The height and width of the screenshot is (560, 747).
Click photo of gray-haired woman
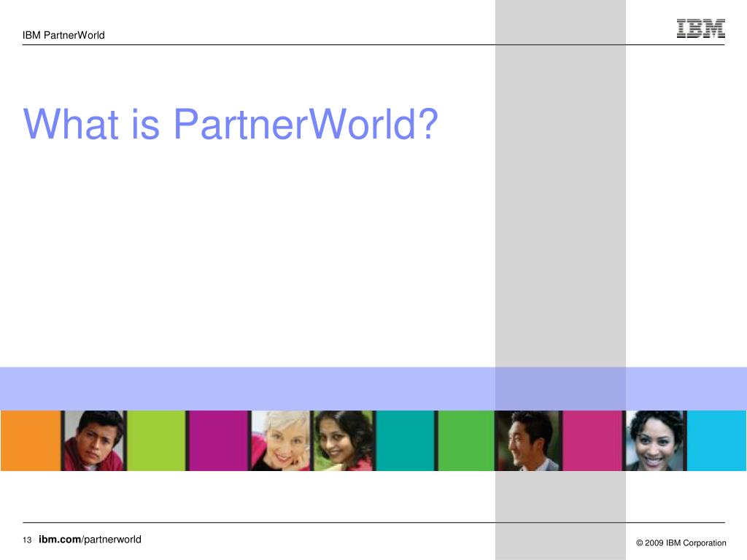pyautogui.click(x=280, y=441)
